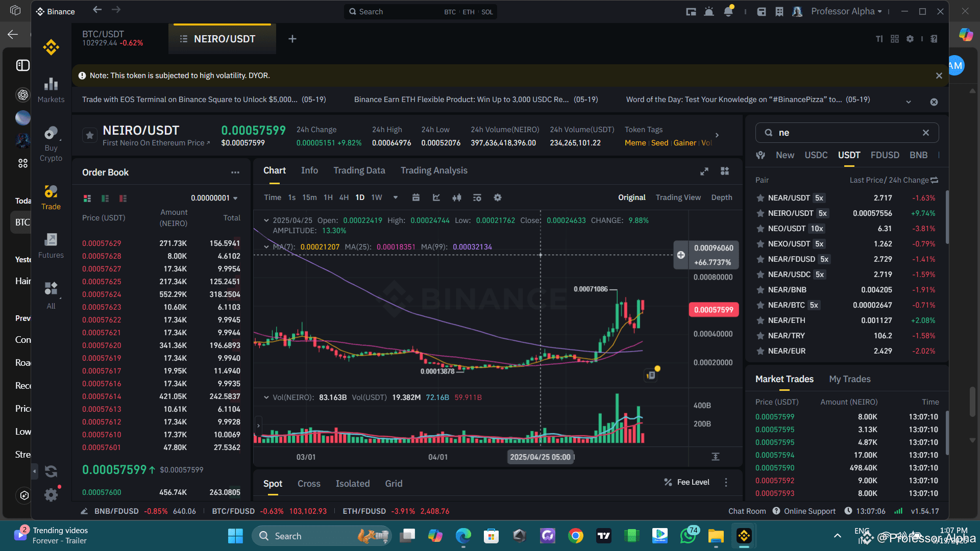The width and height of the screenshot is (980, 551).
Task: Open the tab bar grid layout icon
Action: [895, 39]
